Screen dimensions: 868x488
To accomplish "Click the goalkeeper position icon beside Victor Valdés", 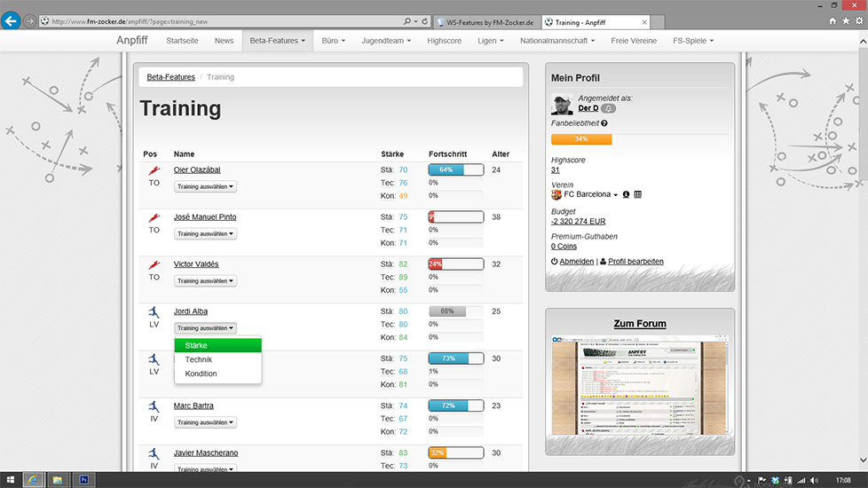I will (x=154, y=264).
